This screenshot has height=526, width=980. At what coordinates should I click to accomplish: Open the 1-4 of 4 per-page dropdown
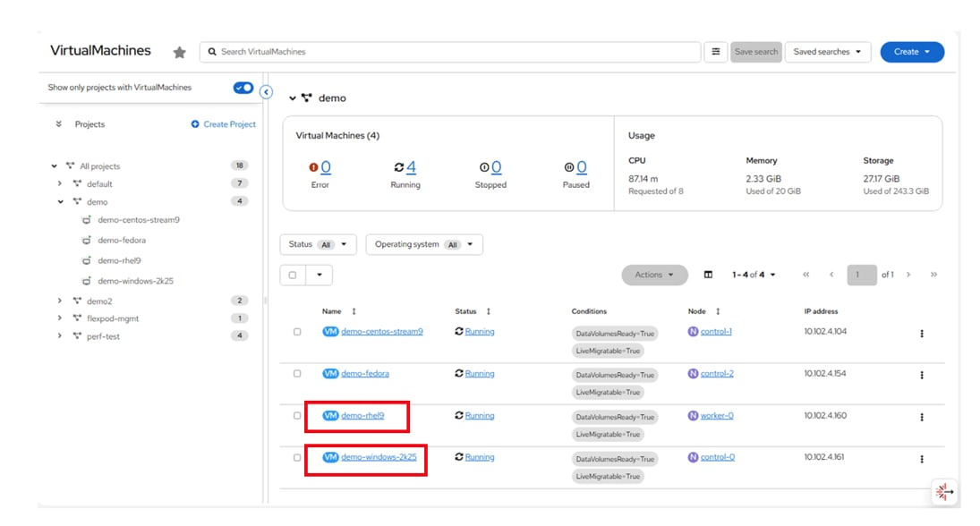coord(754,275)
